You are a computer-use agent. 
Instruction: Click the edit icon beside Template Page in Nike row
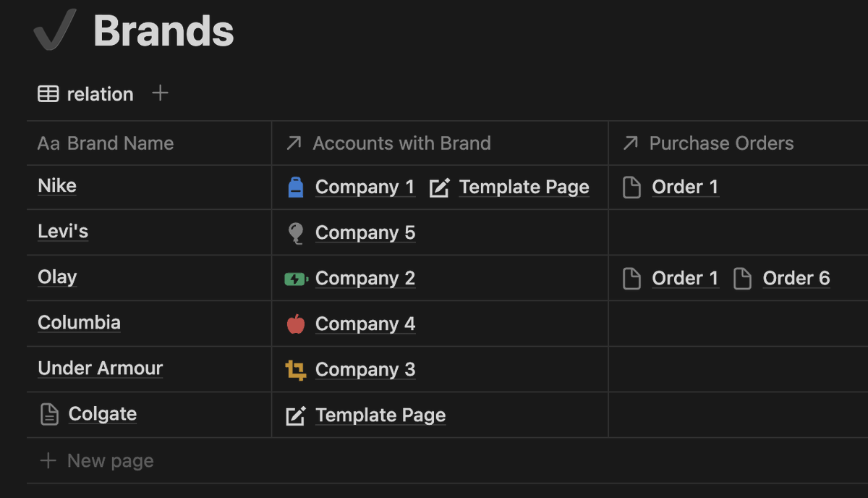pyautogui.click(x=439, y=188)
